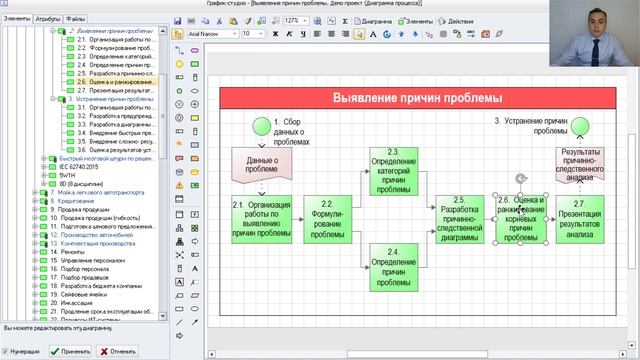Set text alignment to center
Viewport: 640px width, 360px height.
[x=331, y=34]
